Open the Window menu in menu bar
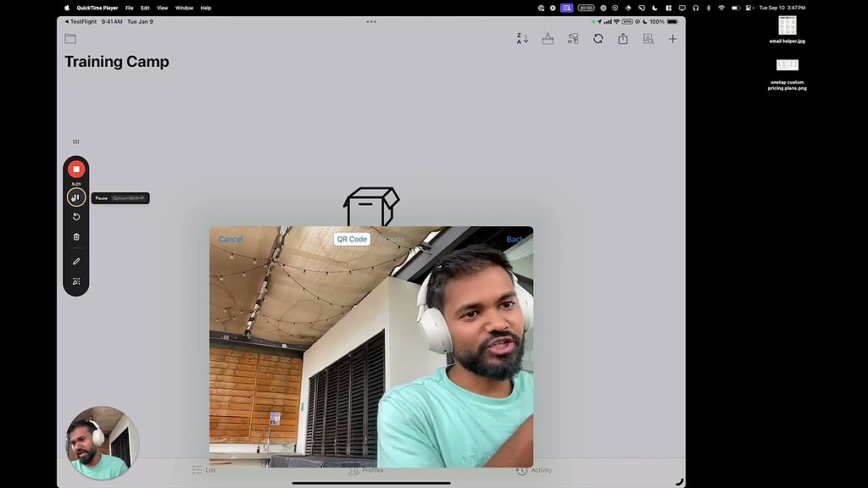Screen dimensions: 868x488 click(184, 8)
